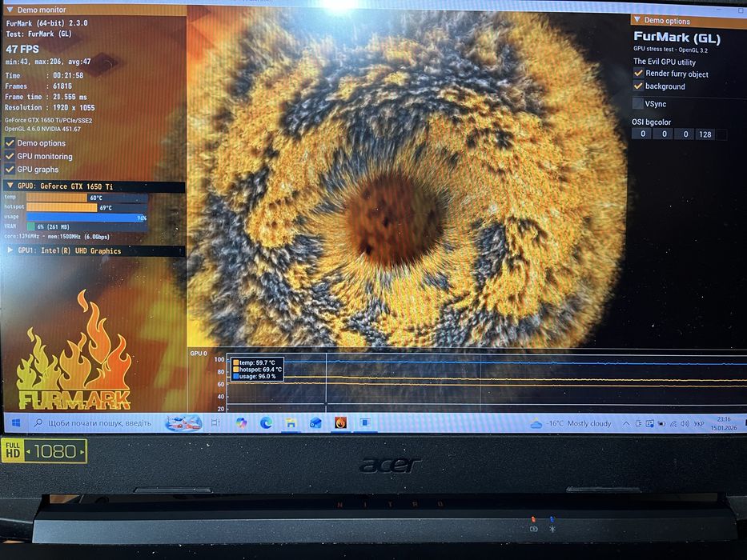Screen dimensions: 747x560
Task: Click The Evil GPU utility text
Action: 664,62
